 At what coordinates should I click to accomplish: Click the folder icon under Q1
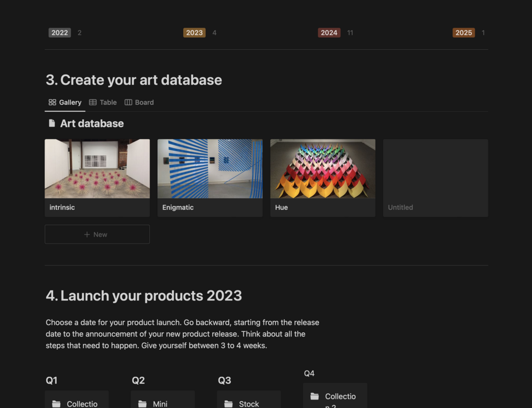point(56,404)
